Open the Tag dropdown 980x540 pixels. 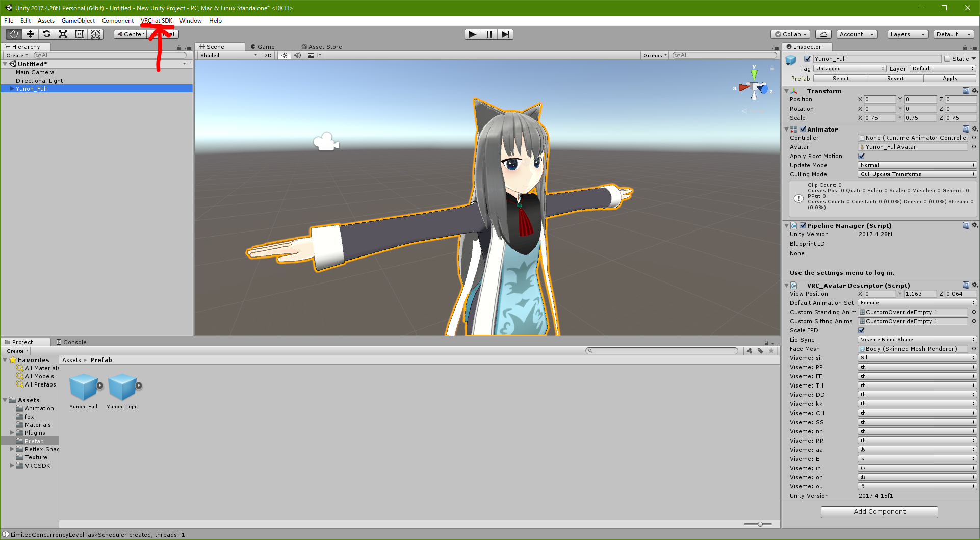[850, 69]
